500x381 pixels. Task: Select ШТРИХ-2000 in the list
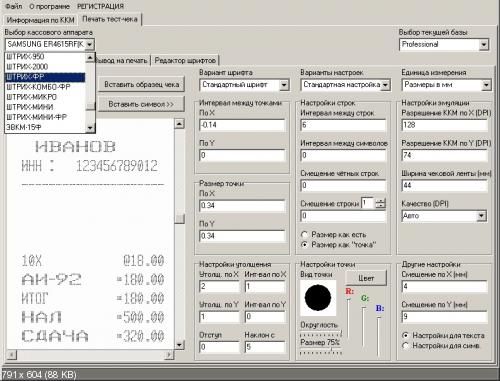(x=45, y=67)
